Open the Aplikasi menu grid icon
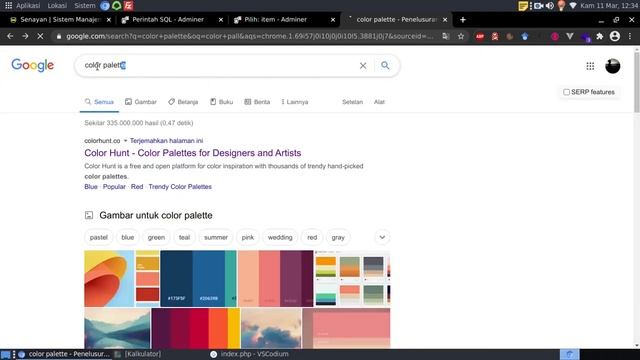 pos(8,5)
